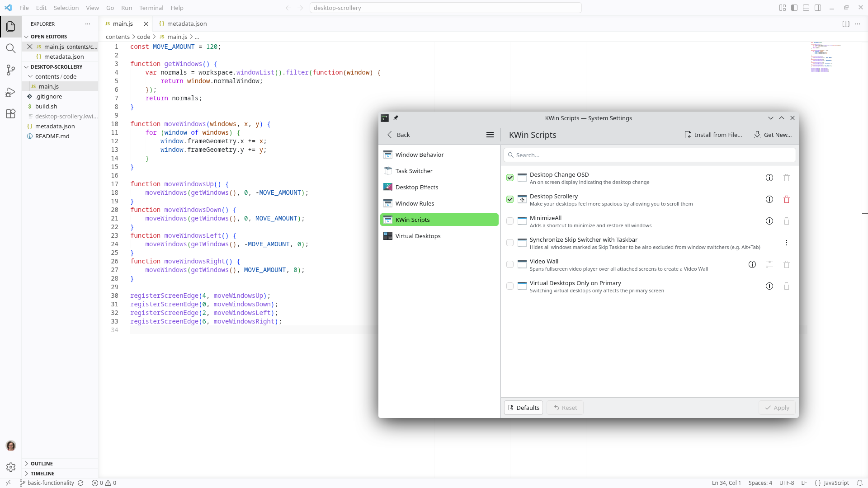Viewport: 868px width, 488px height.
Task: Open notifications bell in status bar
Action: click(x=860, y=483)
